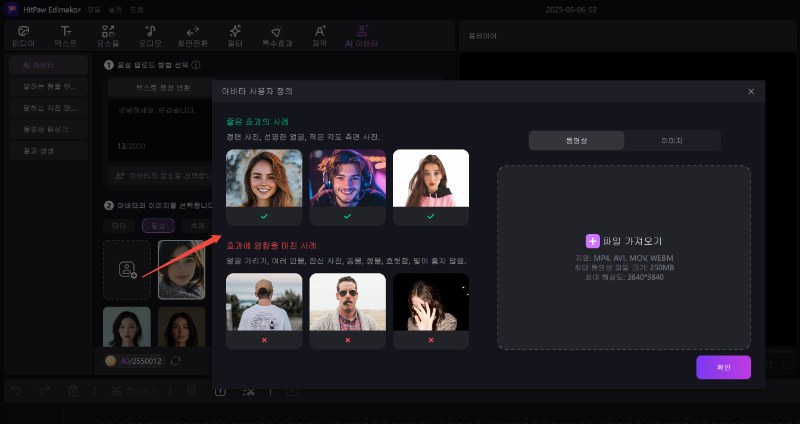Open the 미디어 media panel icon
The image size is (800, 424).
pyautogui.click(x=23, y=31)
